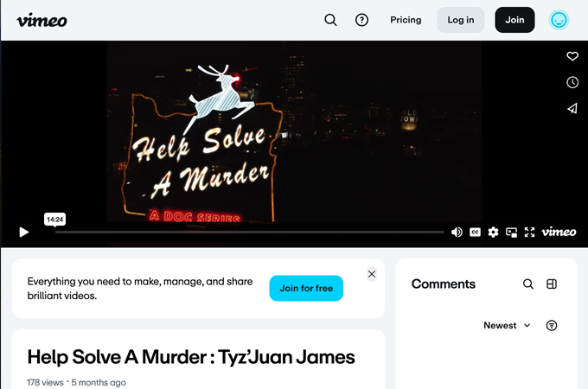The height and width of the screenshot is (389, 588).
Task: Open the blue smiley avatar menu
Action: [559, 20]
